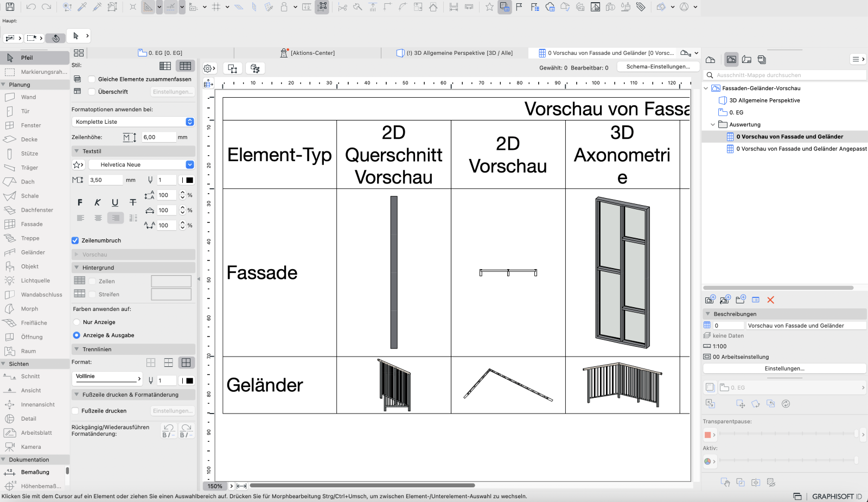Click the Streifen background color swatch
Image resolution: width=868 pixels, height=502 pixels.
(x=171, y=294)
